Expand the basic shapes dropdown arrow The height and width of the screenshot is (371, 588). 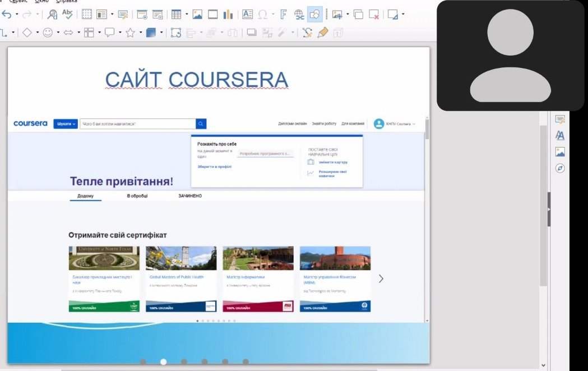38,33
